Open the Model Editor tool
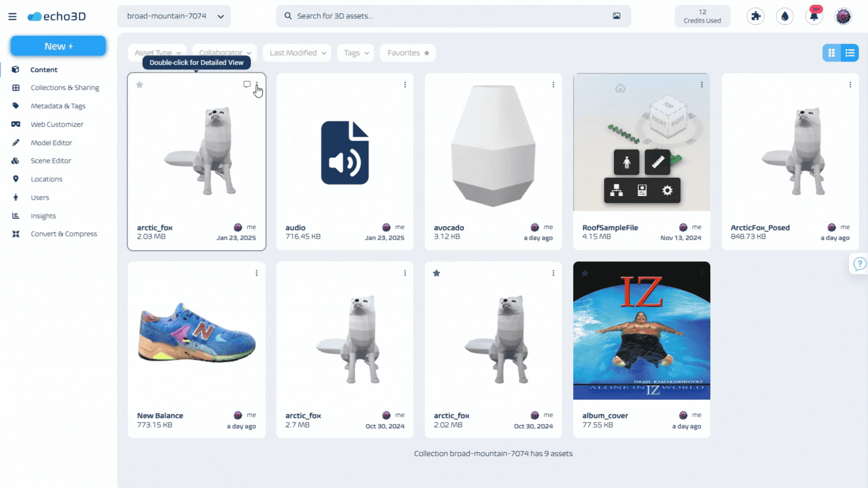This screenshot has height=488, width=868. 51,142
